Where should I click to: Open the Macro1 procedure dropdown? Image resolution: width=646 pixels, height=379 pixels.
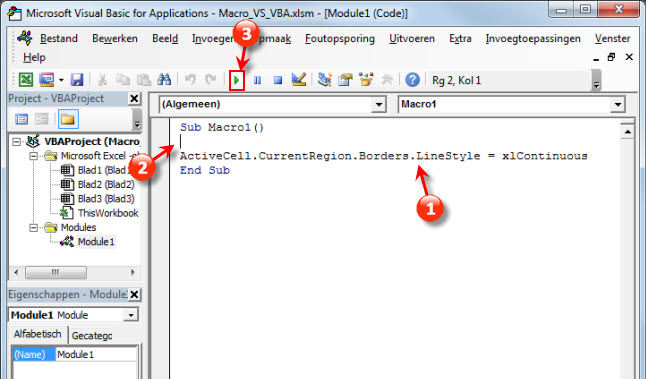[618, 105]
